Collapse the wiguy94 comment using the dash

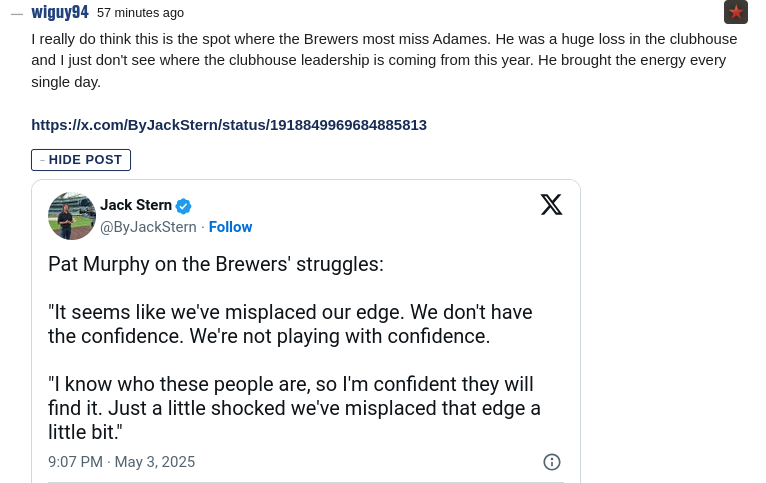17,14
